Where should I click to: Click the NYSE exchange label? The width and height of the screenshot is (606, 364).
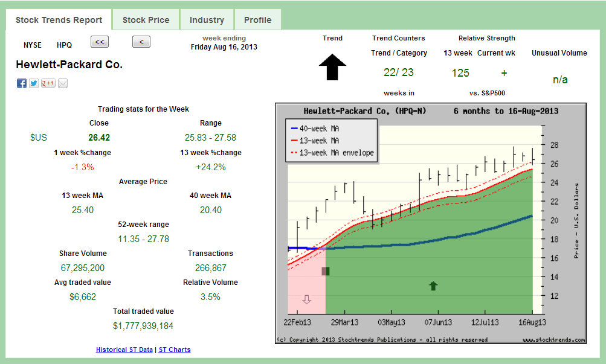tap(33, 45)
